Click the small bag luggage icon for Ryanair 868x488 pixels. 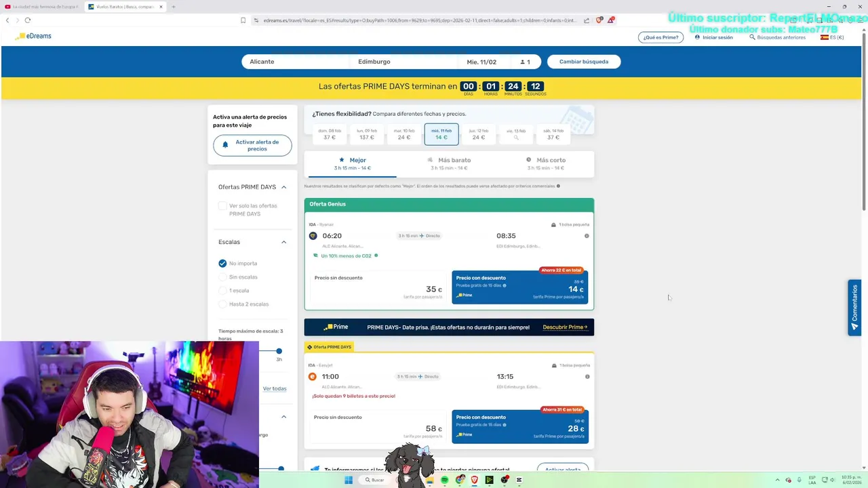pos(554,224)
